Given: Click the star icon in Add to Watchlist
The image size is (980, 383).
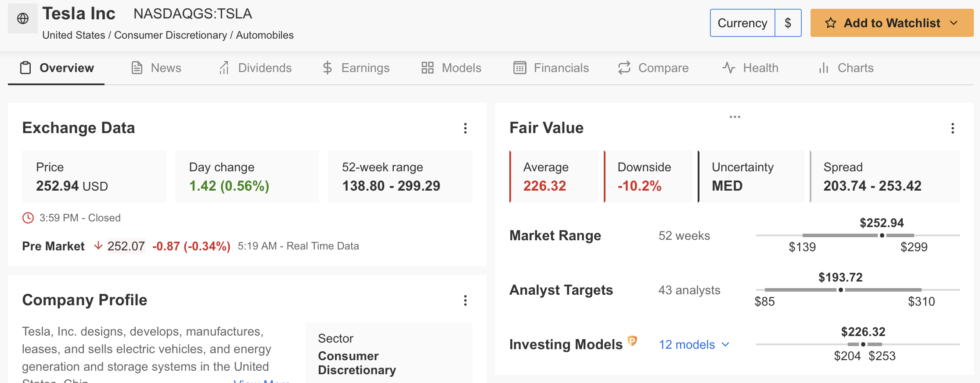Looking at the screenshot, I should click(x=830, y=23).
